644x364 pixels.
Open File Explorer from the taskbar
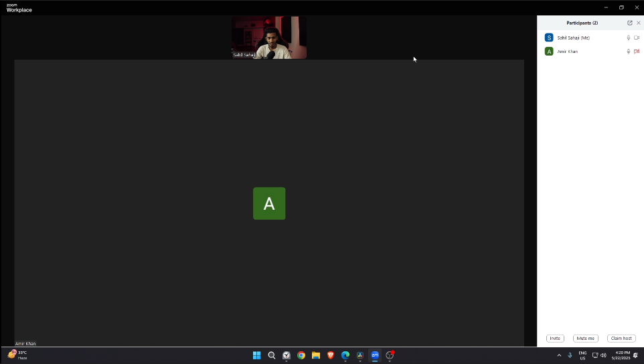(316, 355)
